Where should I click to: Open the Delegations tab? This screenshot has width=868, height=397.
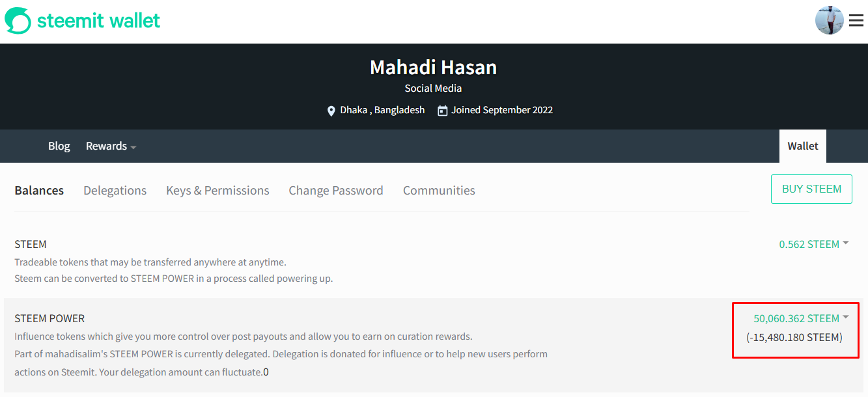click(x=115, y=191)
